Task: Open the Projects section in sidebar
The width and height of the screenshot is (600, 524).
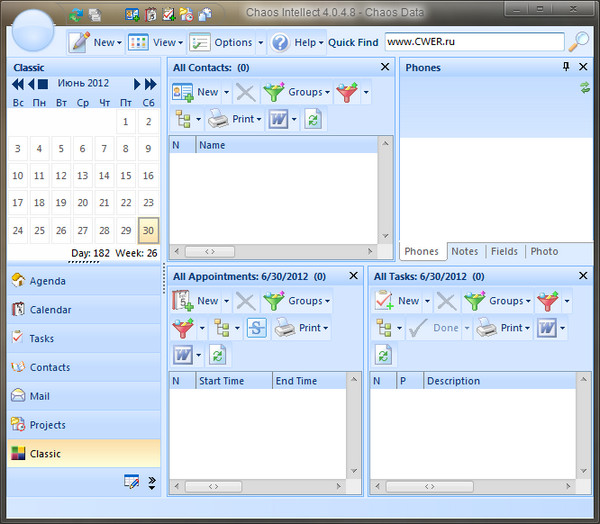Action: coord(47,425)
